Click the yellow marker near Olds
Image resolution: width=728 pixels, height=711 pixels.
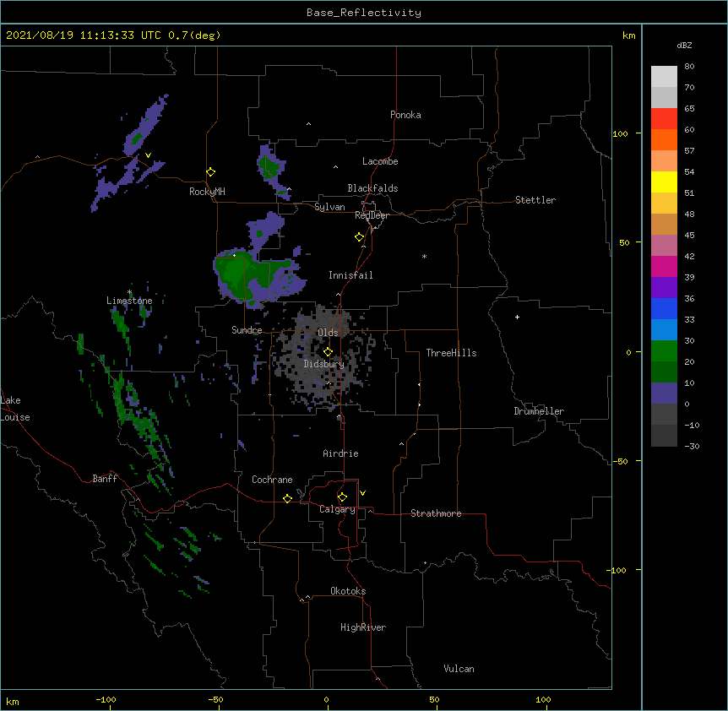(x=328, y=351)
